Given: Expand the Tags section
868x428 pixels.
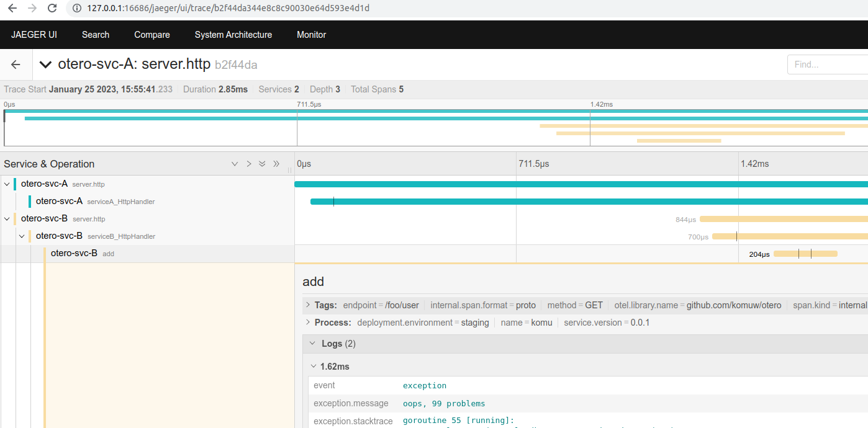Looking at the screenshot, I should [307, 305].
